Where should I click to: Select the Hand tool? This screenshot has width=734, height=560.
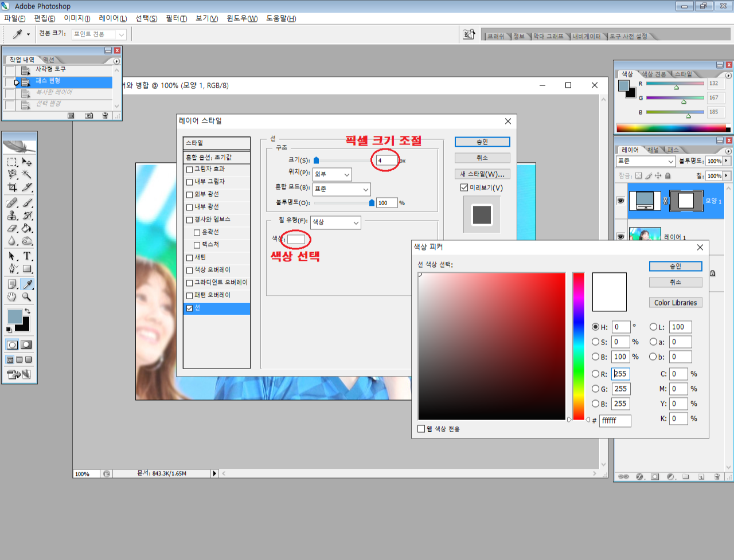[x=12, y=297]
